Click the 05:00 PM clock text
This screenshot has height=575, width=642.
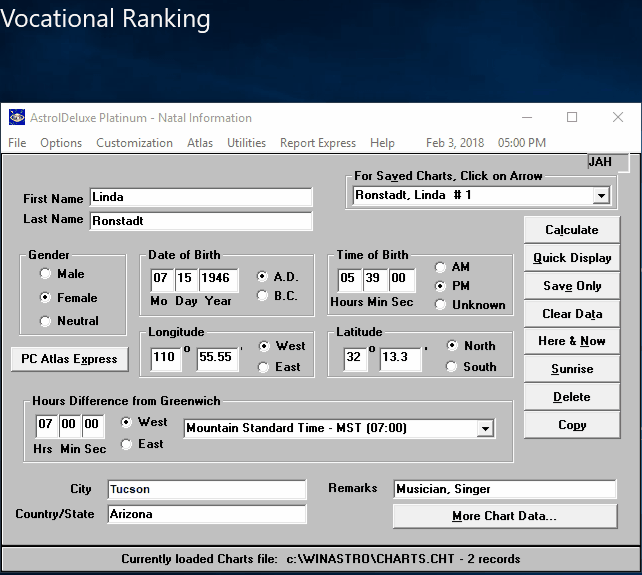[x=522, y=143]
